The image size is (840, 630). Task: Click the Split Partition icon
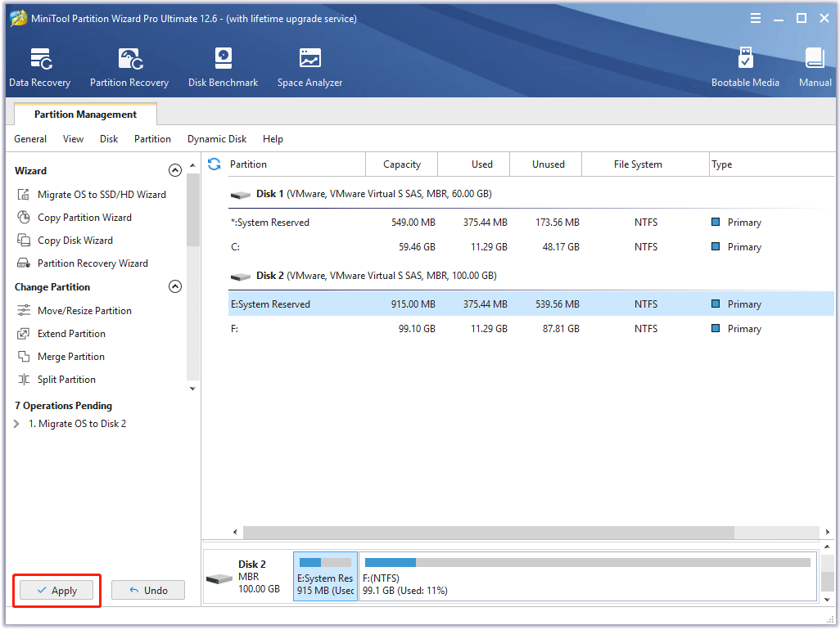(x=24, y=380)
